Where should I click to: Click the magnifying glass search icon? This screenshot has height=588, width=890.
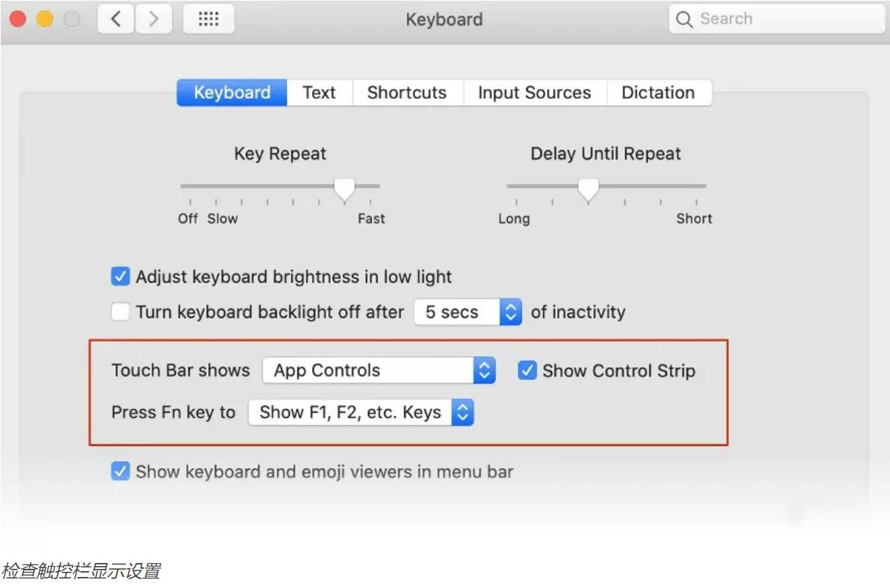pyautogui.click(x=684, y=20)
